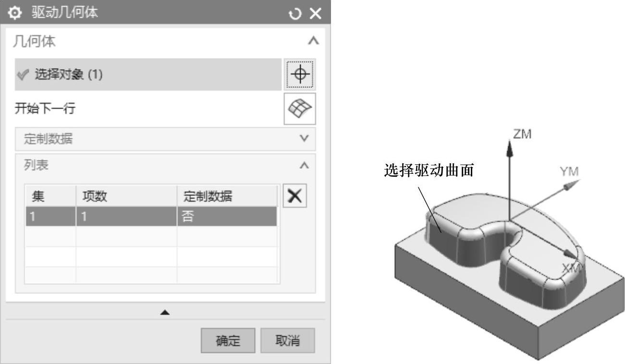Close the 驱动几何体 dialog
Image resolution: width=625 pixels, height=364 pixels.
315,14
